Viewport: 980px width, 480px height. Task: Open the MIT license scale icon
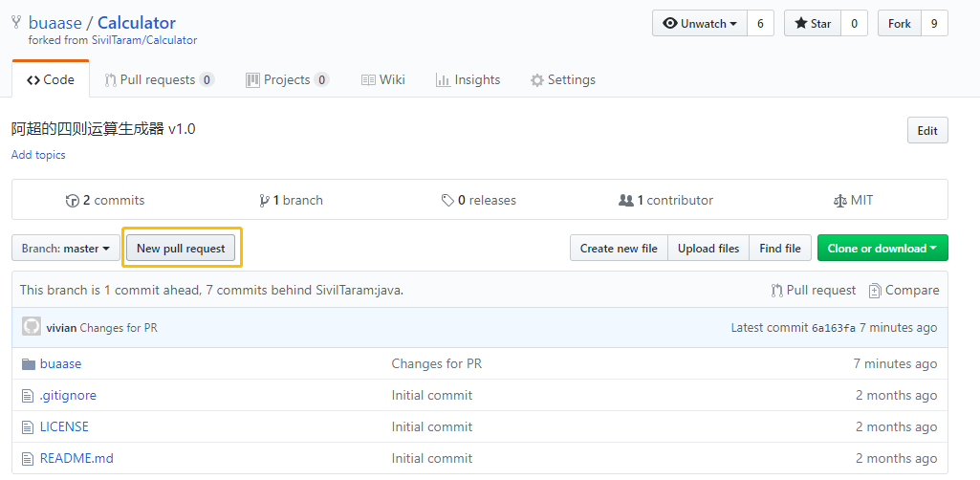pyautogui.click(x=839, y=201)
